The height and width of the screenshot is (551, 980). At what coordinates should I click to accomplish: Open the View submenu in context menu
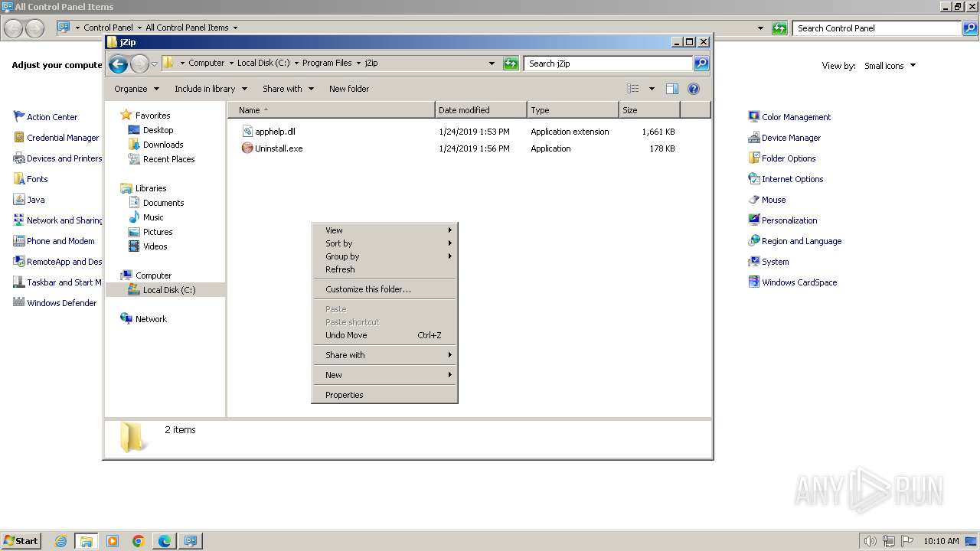pos(384,230)
